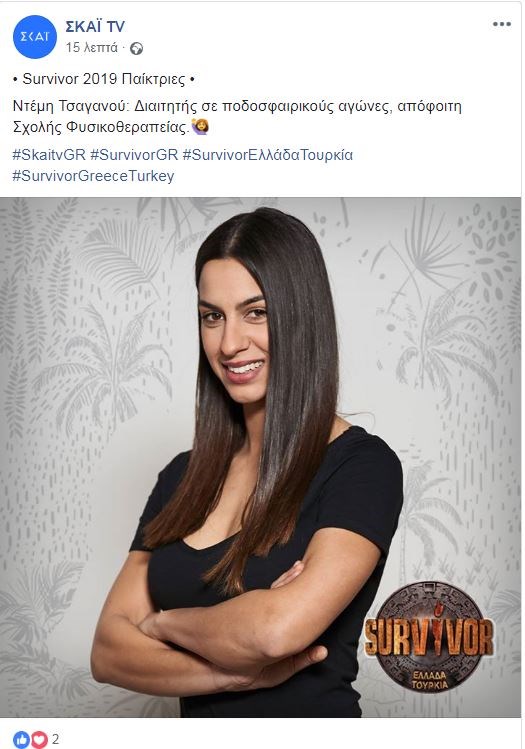Open the ΣΚΑΪ TV page name link
The height and width of the screenshot is (749, 525).
pos(95,27)
